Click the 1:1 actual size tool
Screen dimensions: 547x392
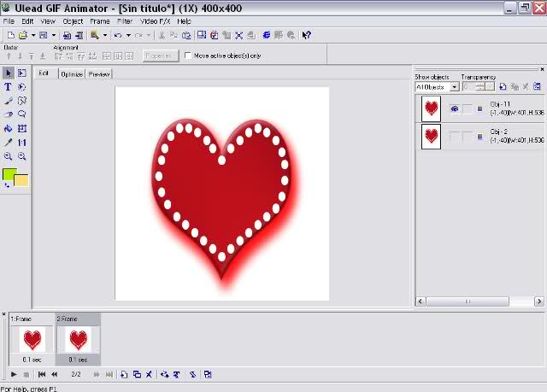click(22, 143)
